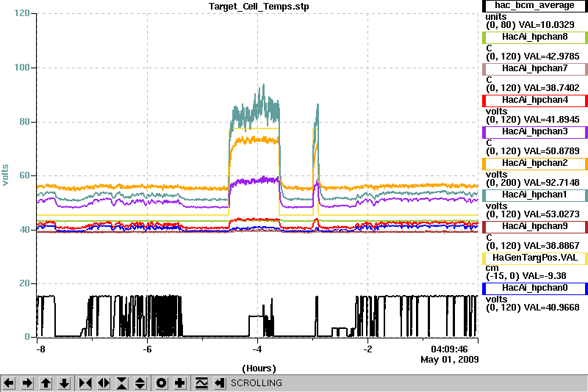The image size is (588, 392).
Task: Click the plus toolbar icon
Action: point(180,383)
